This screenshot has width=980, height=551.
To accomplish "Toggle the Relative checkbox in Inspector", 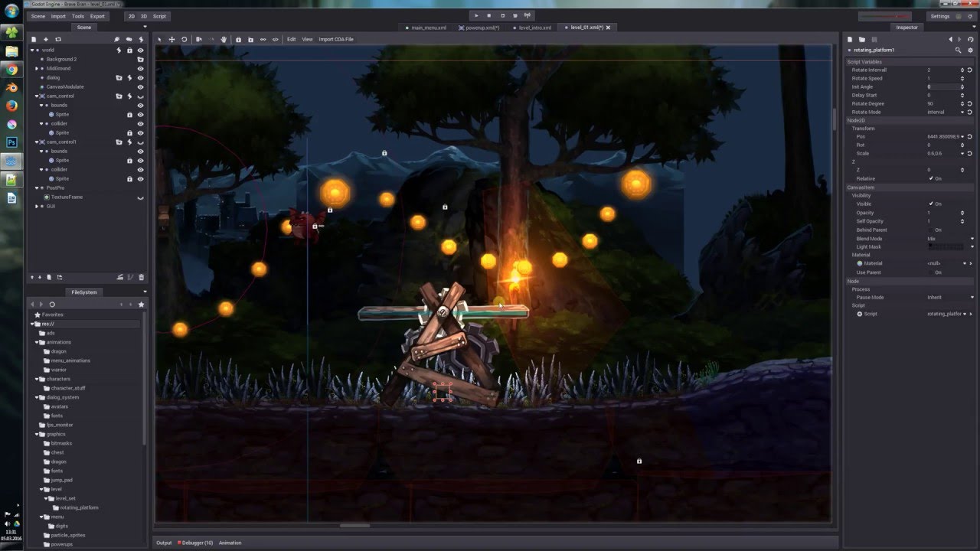I will pos(931,178).
